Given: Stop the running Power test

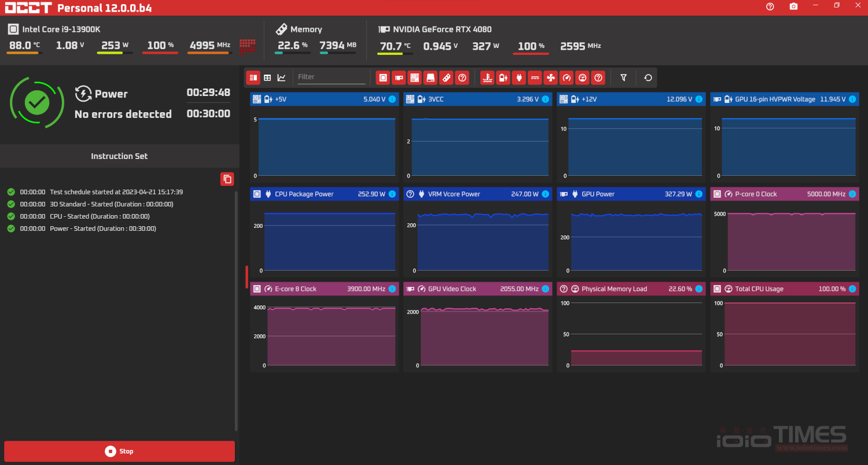Looking at the screenshot, I should (x=119, y=451).
